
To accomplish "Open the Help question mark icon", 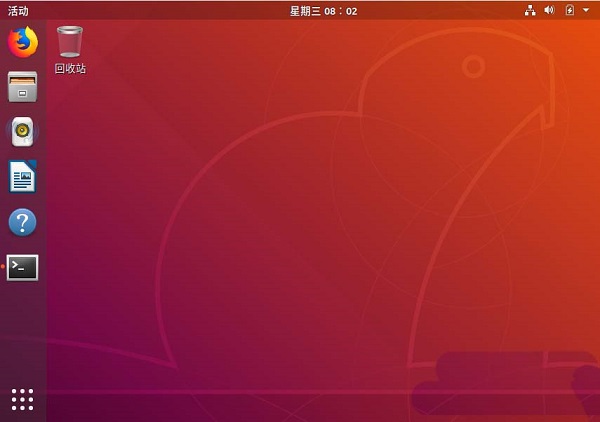I will coord(22,222).
